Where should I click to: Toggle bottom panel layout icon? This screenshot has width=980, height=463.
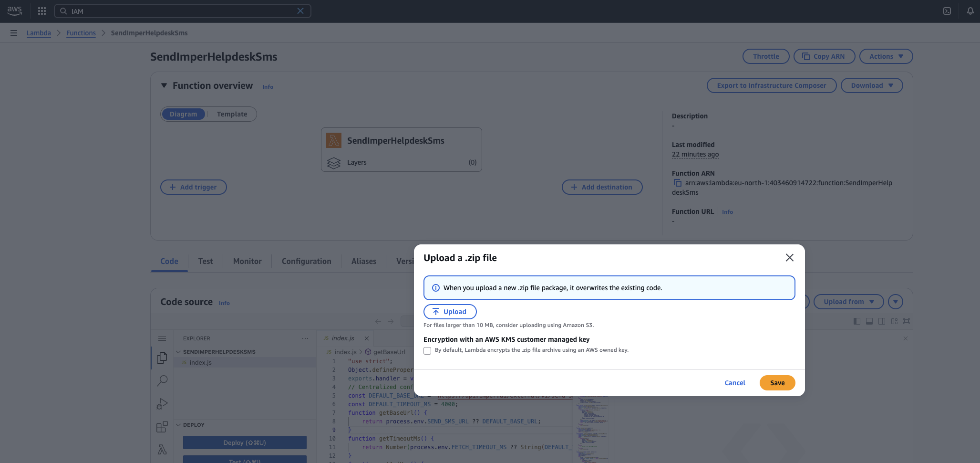tap(869, 321)
